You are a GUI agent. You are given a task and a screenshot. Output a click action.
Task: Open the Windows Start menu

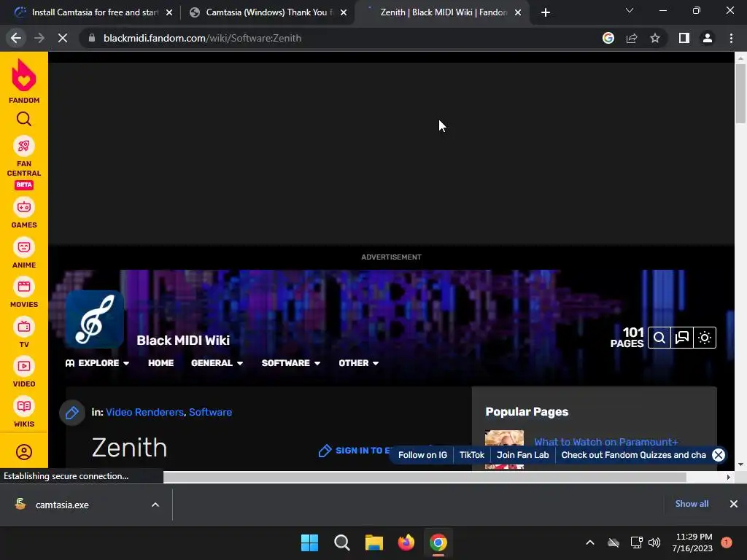pyautogui.click(x=309, y=542)
